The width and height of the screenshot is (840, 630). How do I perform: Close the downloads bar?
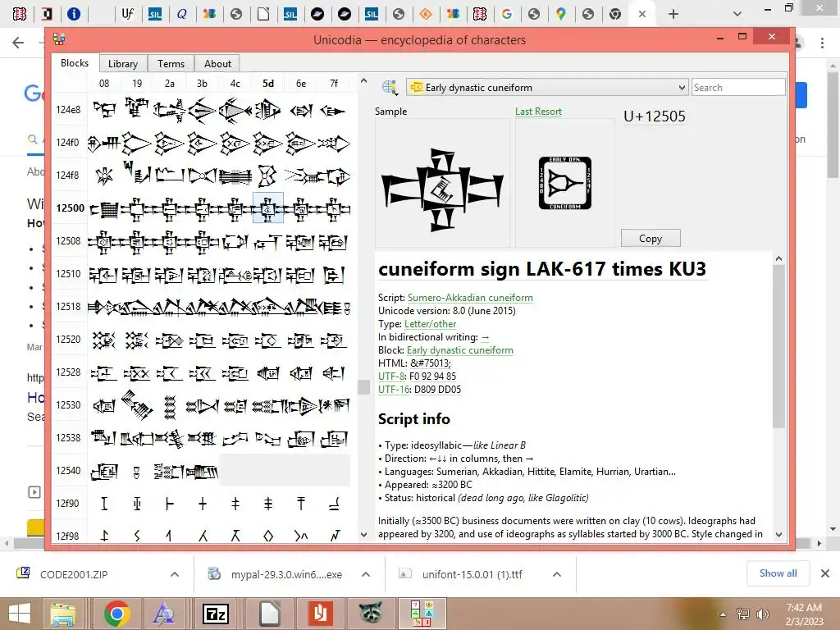[825, 573]
